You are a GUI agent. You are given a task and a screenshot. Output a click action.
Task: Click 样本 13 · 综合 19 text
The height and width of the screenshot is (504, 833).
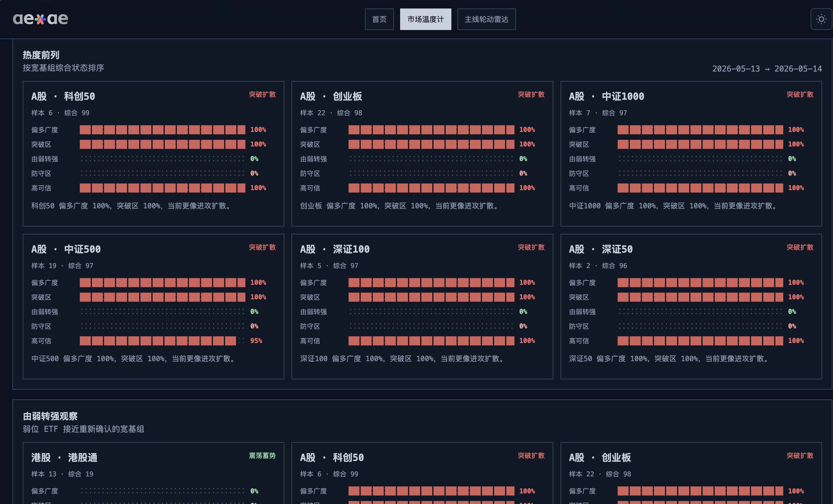tap(62, 474)
